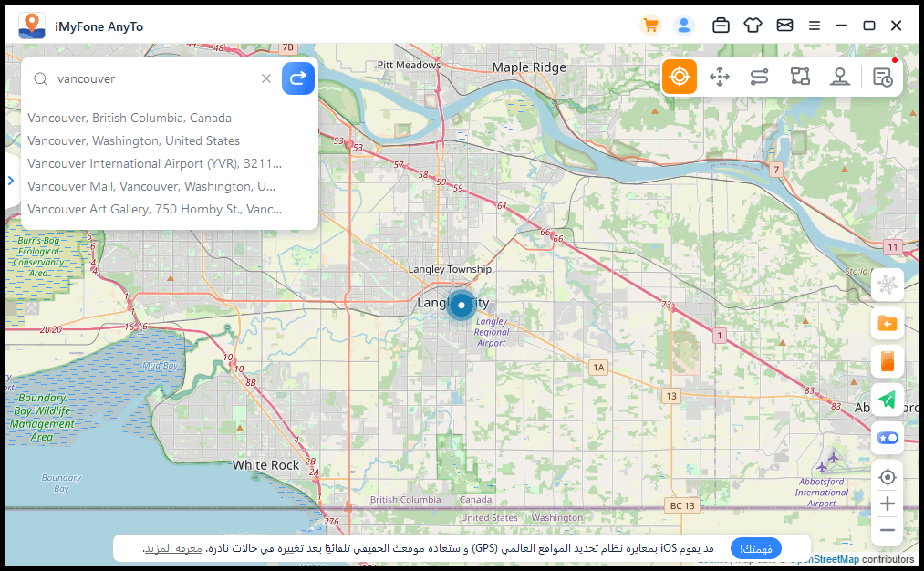This screenshot has height=571, width=924.
Task: Clear the vancouver search text
Action: pos(266,78)
